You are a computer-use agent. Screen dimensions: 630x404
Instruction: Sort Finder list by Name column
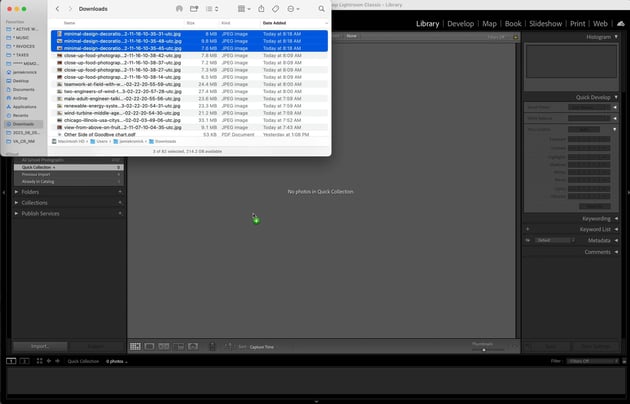click(69, 23)
